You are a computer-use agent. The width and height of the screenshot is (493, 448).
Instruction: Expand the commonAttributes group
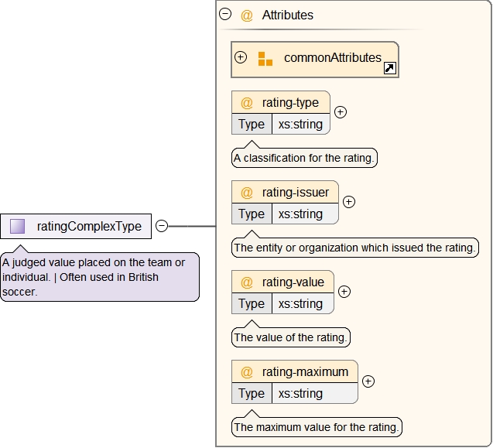[241, 58]
